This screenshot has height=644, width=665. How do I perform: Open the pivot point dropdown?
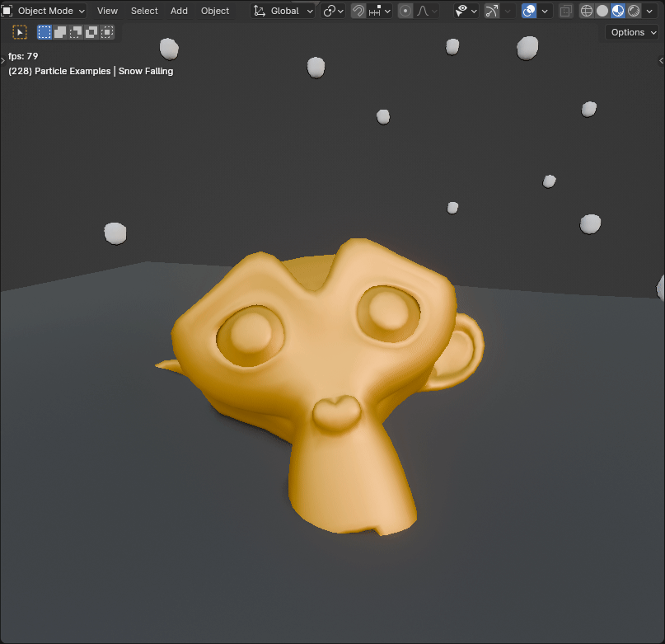(x=334, y=11)
